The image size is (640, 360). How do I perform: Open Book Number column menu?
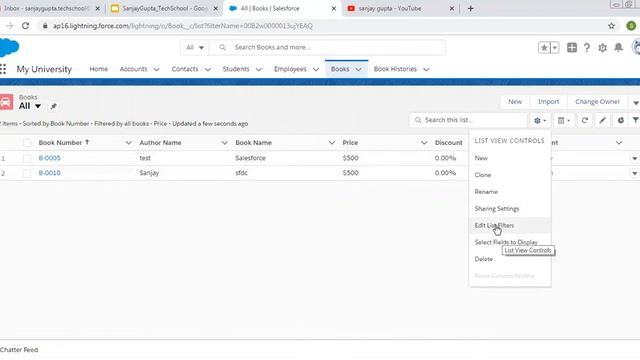129,143
